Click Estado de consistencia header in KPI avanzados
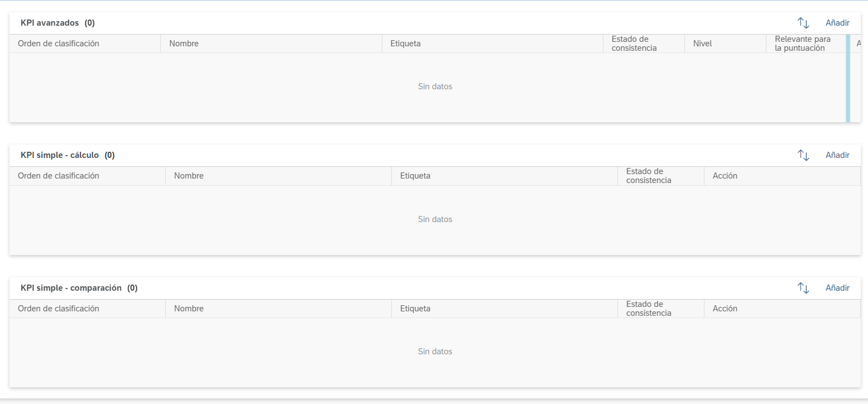The width and height of the screenshot is (868, 404). [644, 44]
